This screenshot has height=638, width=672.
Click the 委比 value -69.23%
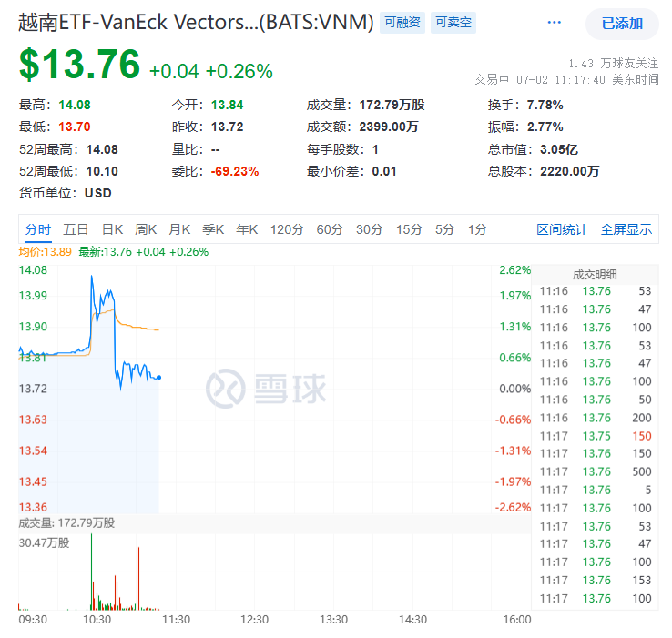point(235,171)
